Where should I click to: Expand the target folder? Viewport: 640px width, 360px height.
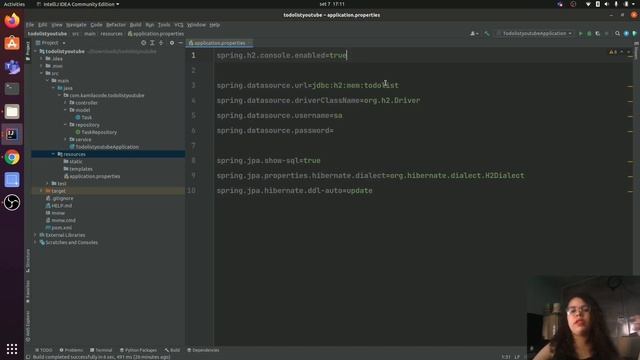click(x=42, y=191)
